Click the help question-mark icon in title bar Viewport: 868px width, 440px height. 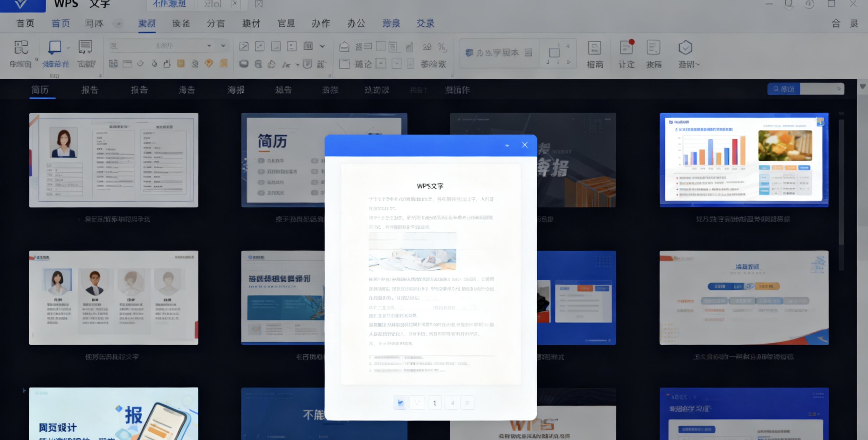pos(809,4)
